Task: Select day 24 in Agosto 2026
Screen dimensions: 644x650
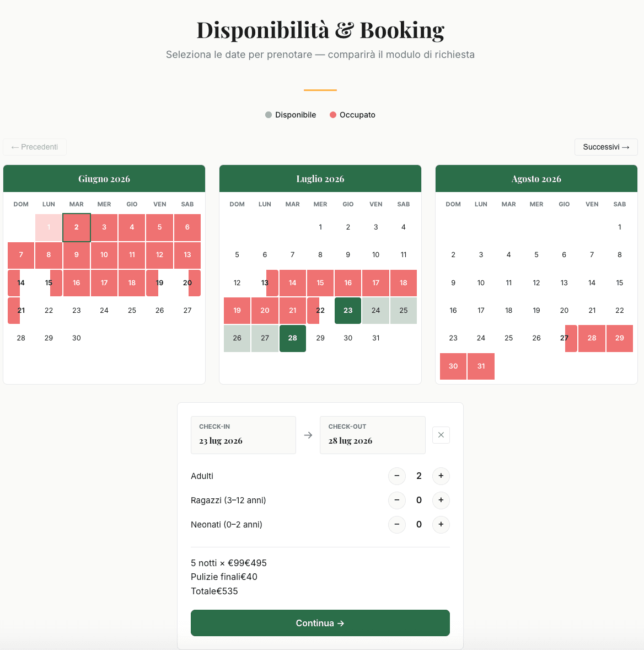Action: point(481,338)
